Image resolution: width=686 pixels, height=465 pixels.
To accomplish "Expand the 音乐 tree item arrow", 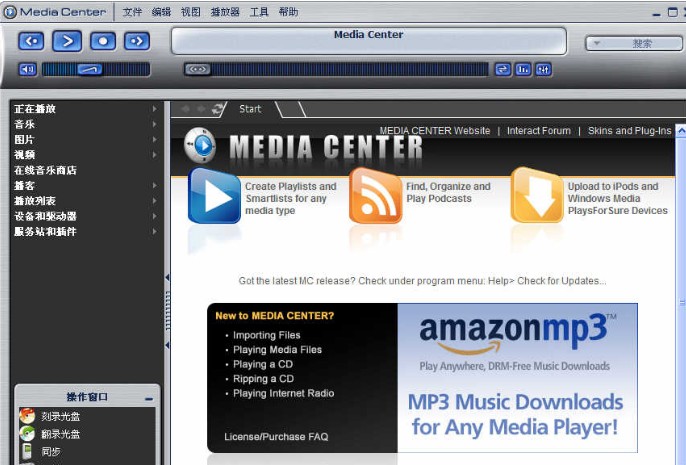I will pyautogui.click(x=154, y=124).
